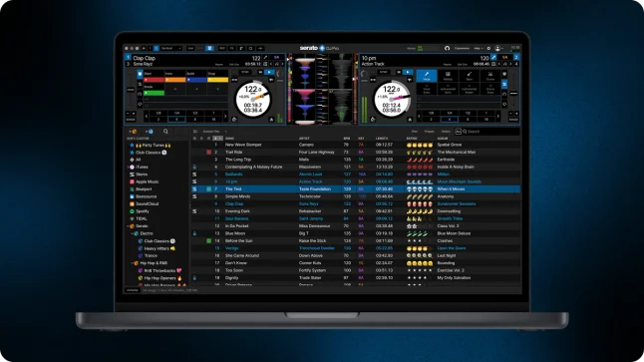Select the Drums stem pad on right deck

coord(490,76)
